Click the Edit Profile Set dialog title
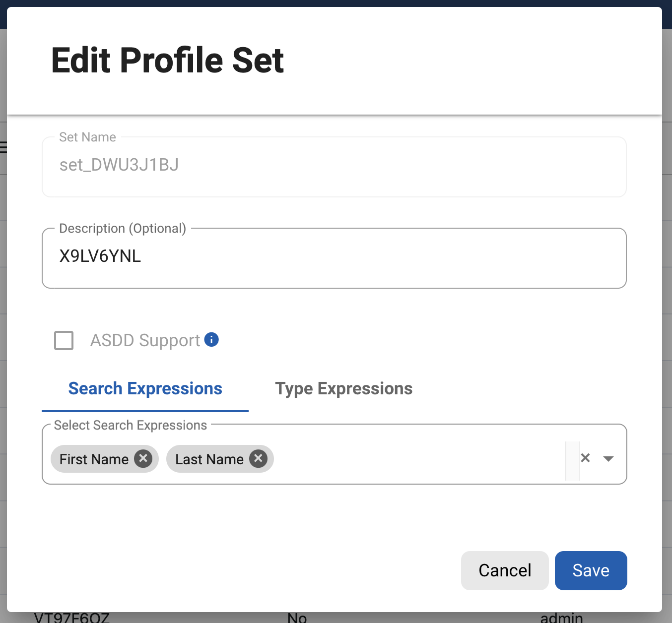Screen dimensions: 672x623 (167, 61)
